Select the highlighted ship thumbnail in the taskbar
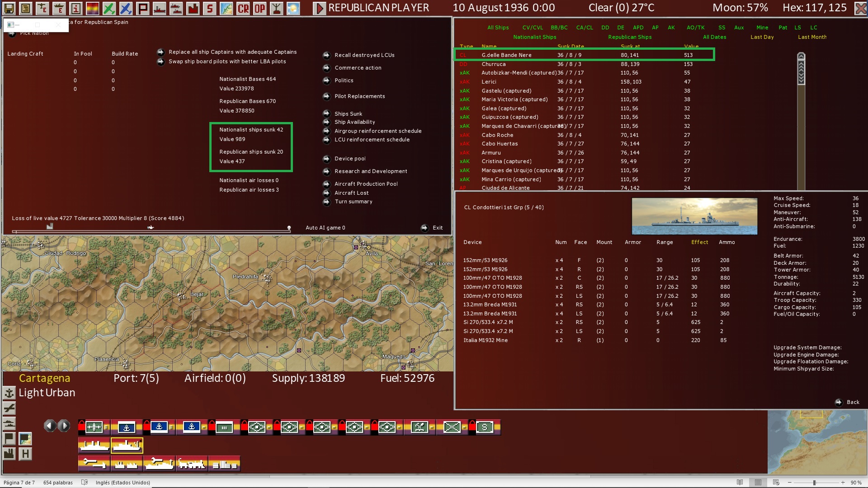868x488 pixels. point(127,445)
